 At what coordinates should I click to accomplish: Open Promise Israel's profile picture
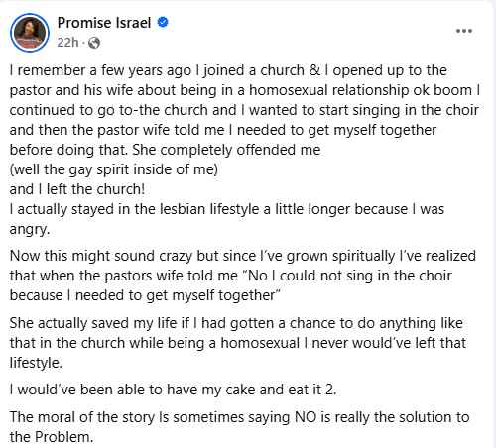click(x=30, y=33)
